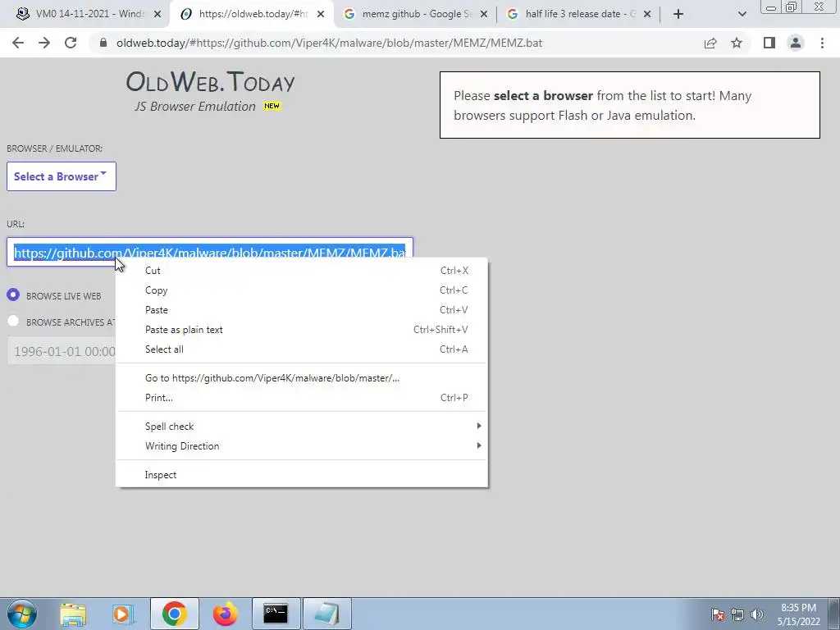Switch to memz github Google Search tab

pos(415,14)
